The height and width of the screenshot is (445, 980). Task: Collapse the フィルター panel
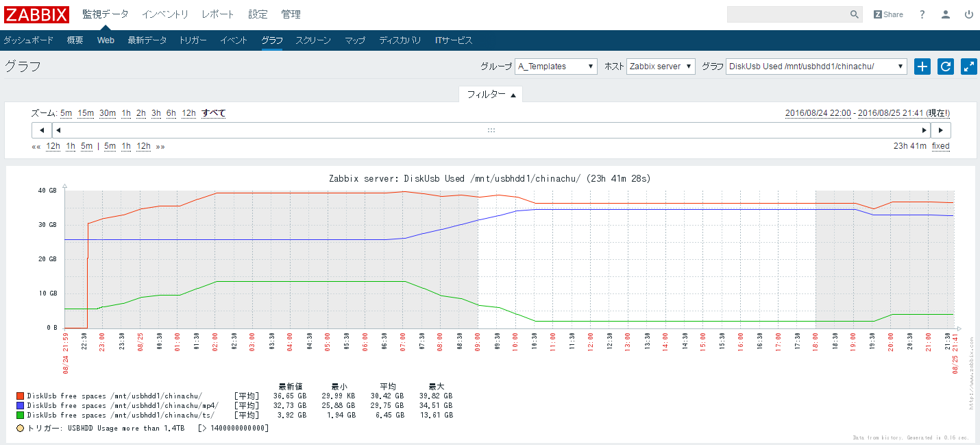(x=491, y=95)
